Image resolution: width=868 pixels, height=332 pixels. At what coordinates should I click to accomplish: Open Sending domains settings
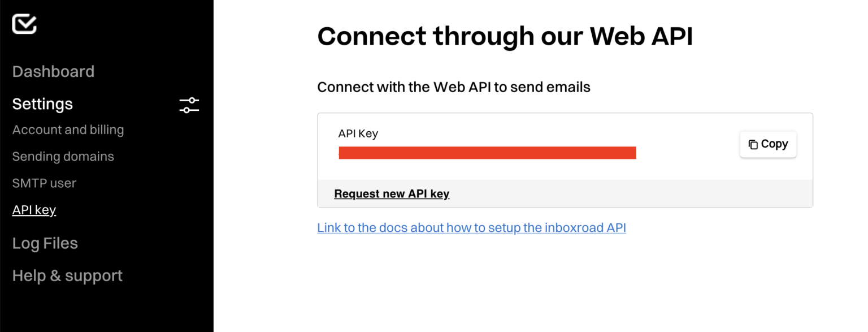tap(63, 157)
